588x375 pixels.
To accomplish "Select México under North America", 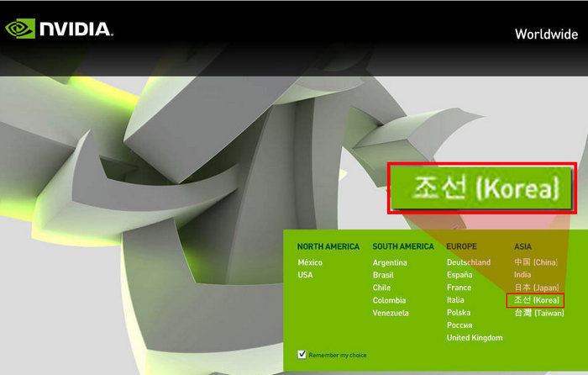I will pyautogui.click(x=309, y=262).
